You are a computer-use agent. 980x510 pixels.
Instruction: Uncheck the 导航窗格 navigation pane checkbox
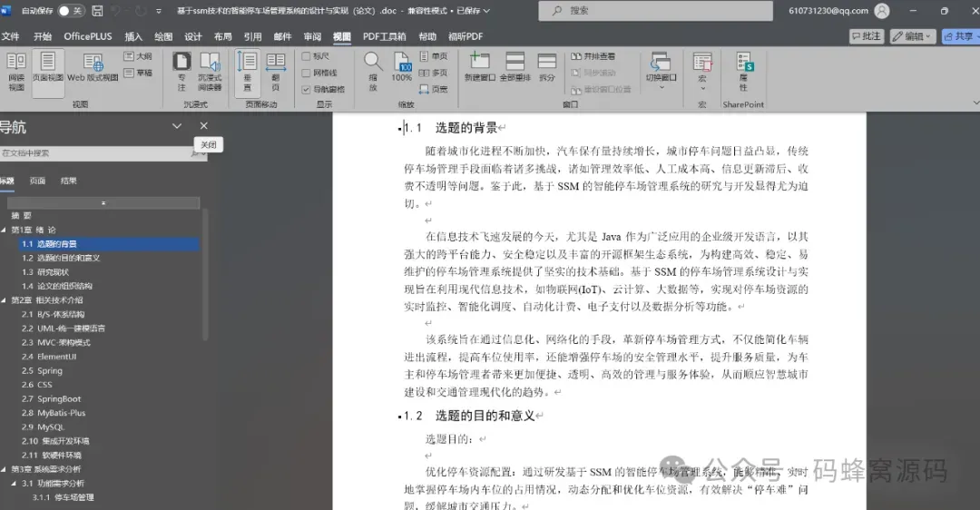coord(307,89)
